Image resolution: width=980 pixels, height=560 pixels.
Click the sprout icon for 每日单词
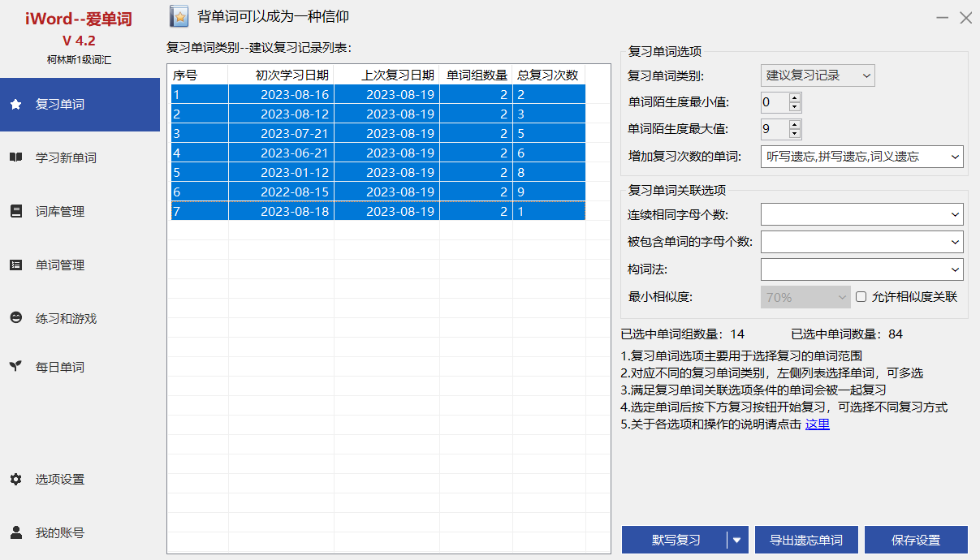15,367
